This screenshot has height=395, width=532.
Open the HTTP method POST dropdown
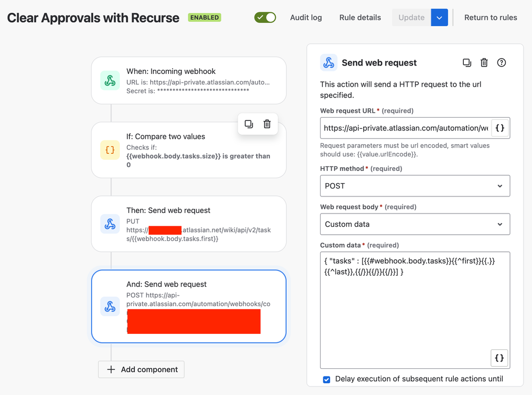coord(415,186)
